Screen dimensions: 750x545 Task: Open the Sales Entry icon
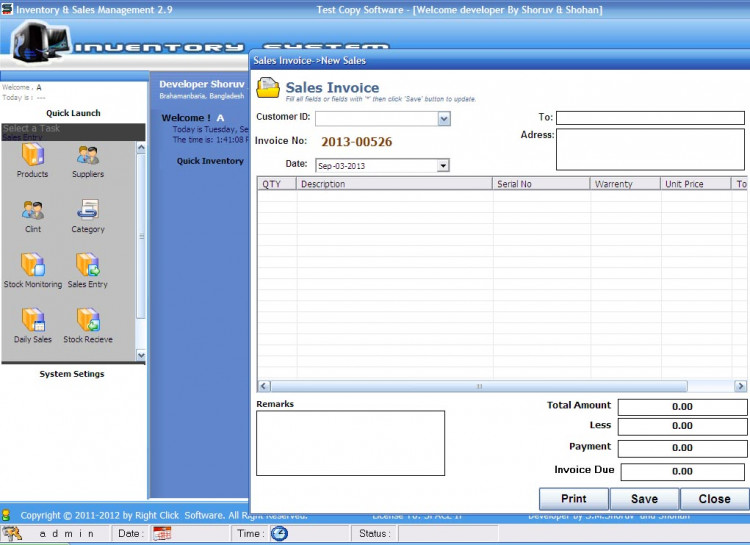click(88, 265)
